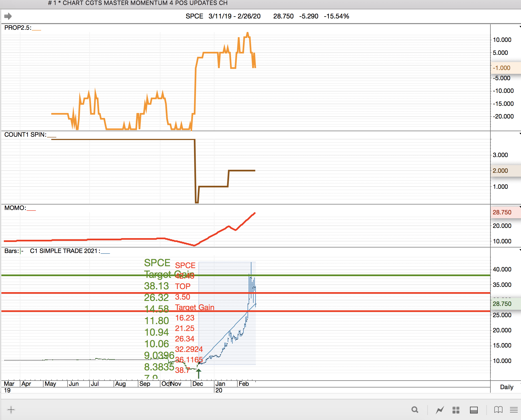Click the green 10.06 target value

(x=157, y=344)
